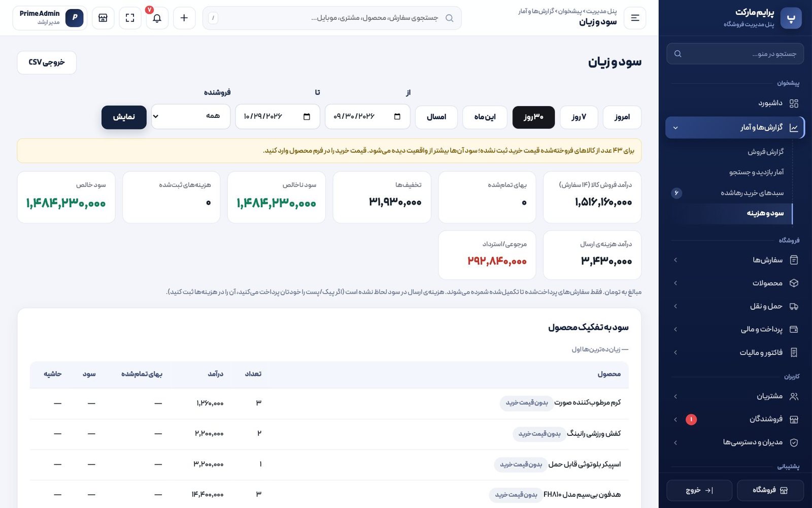Select the امسال date range
Screen dimensions: 812x508
coord(436,117)
